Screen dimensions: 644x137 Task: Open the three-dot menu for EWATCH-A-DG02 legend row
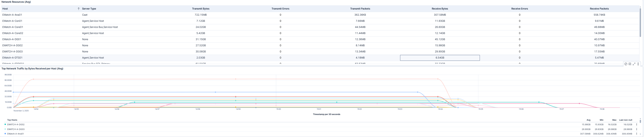[637, 125]
